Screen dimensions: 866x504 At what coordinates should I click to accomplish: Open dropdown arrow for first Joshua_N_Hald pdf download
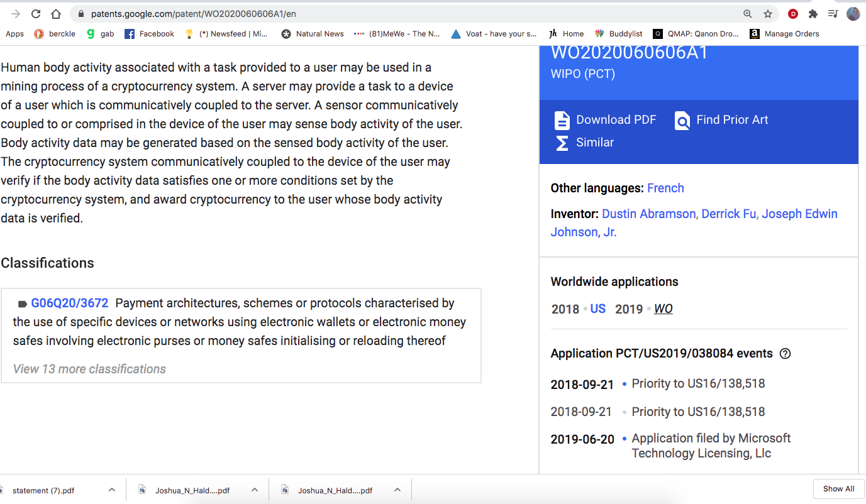pyautogui.click(x=255, y=490)
